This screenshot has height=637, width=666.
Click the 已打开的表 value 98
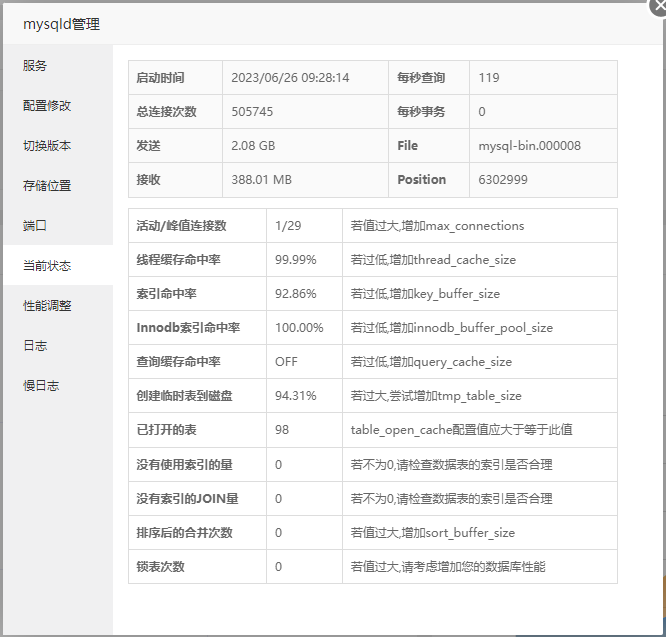[x=282, y=430]
